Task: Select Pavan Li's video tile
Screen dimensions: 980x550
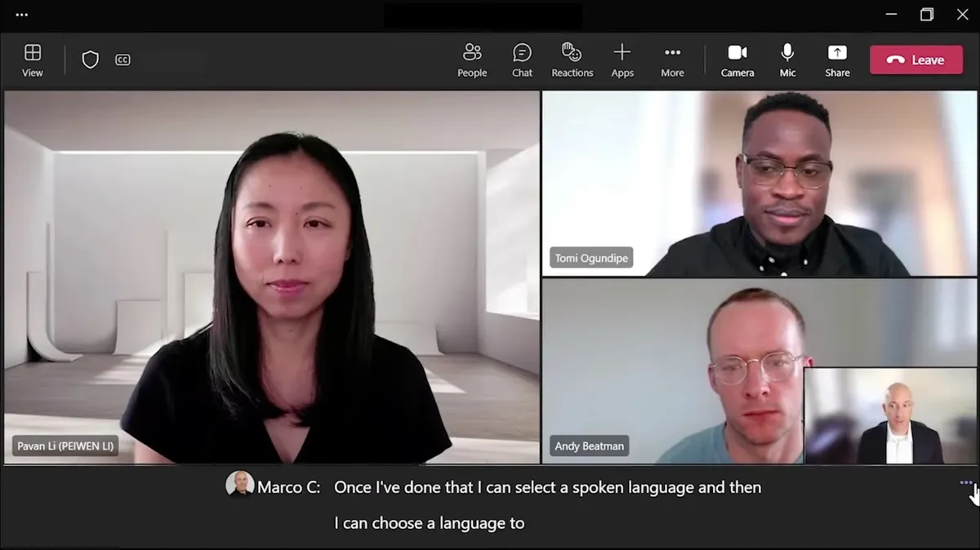Action: pyautogui.click(x=272, y=277)
